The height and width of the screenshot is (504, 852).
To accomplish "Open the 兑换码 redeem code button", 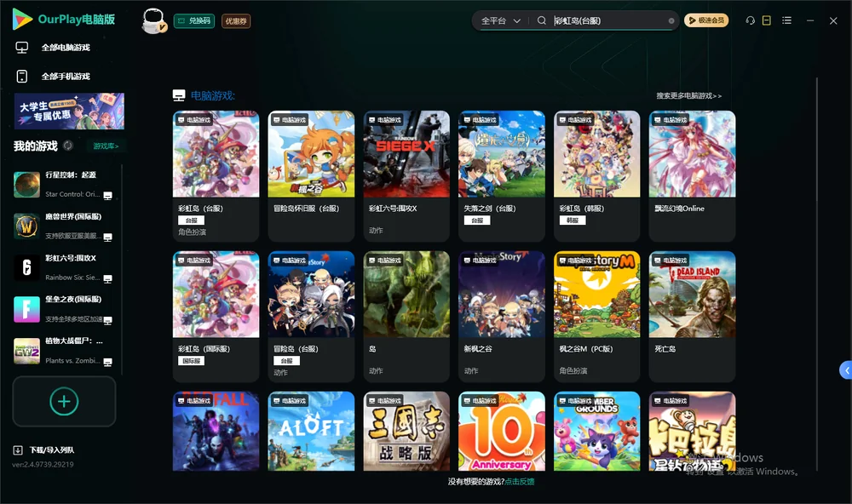I will coord(194,20).
